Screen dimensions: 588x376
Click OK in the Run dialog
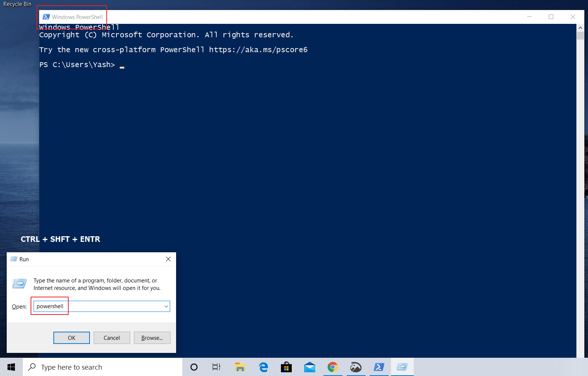(x=72, y=338)
